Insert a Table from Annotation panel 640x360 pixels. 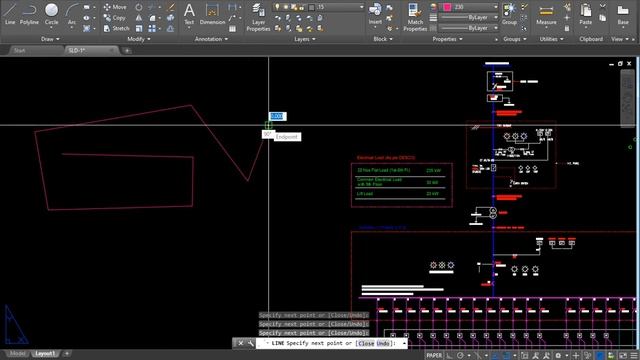pos(232,29)
